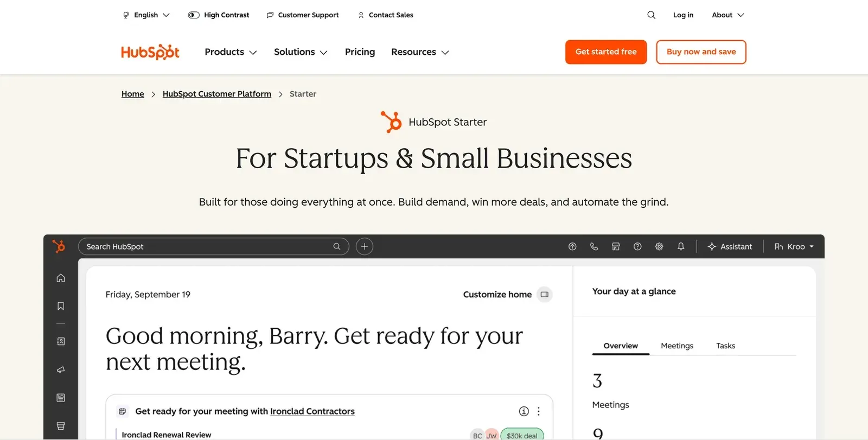Switch to the Tasks tab
This screenshot has height=440, width=868.
coord(725,346)
